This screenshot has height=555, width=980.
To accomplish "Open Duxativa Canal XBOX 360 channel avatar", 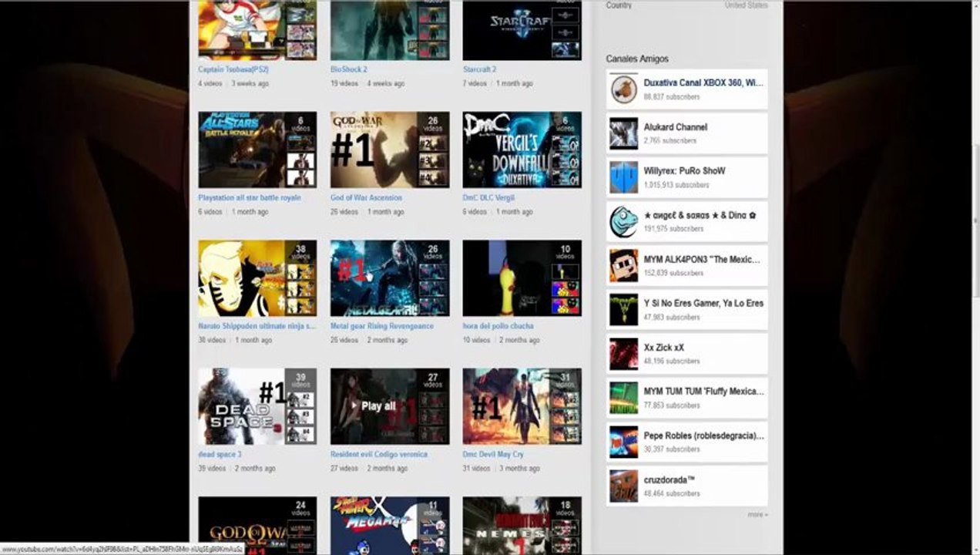I will [624, 89].
